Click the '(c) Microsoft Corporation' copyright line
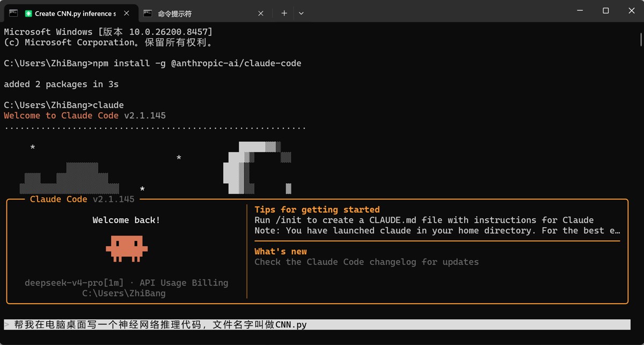 [x=108, y=42]
